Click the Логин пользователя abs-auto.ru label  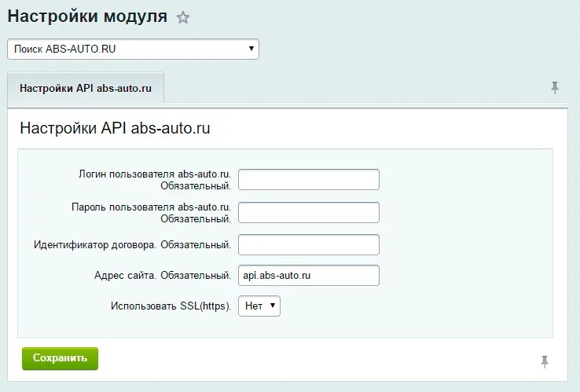tap(155, 179)
